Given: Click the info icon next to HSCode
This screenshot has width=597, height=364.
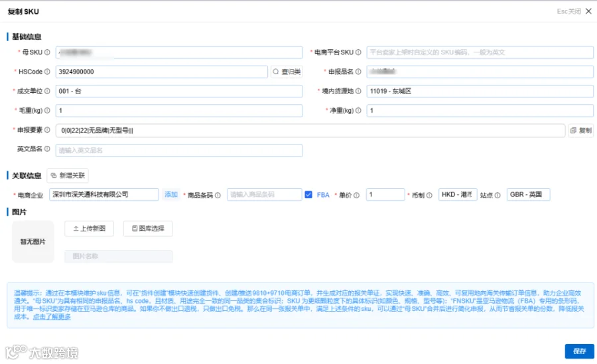Looking at the screenshot, I should [x=47, y=72].
